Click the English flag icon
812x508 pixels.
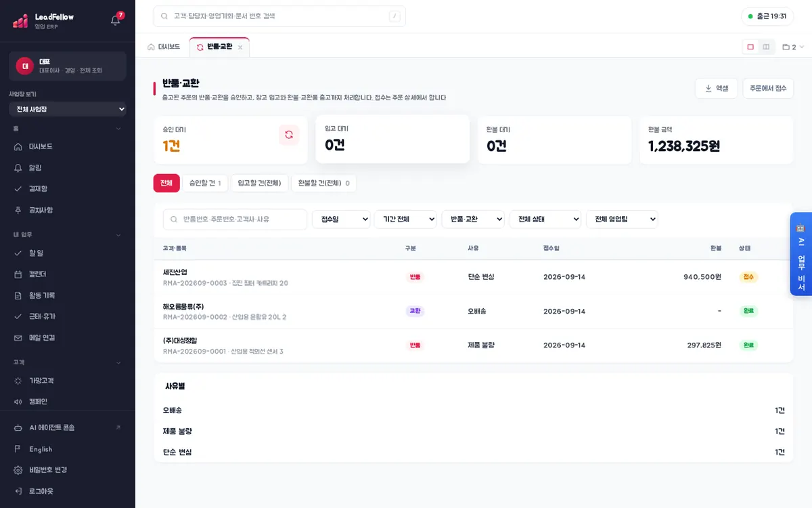[18, 449]
